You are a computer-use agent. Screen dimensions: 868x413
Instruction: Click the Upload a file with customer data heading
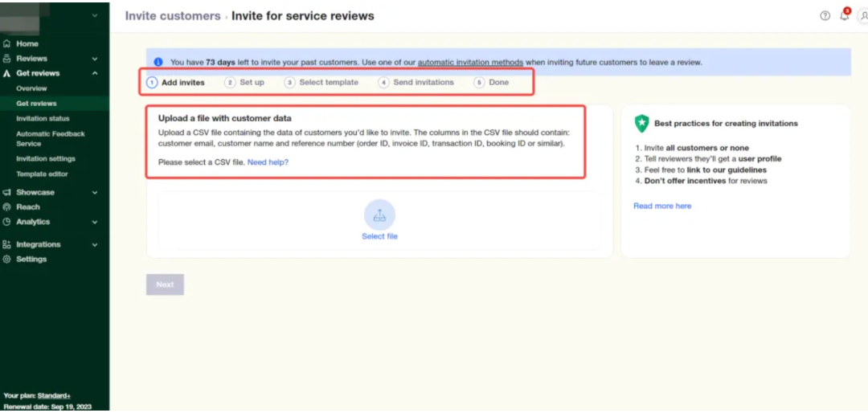[x=225, y=118]
